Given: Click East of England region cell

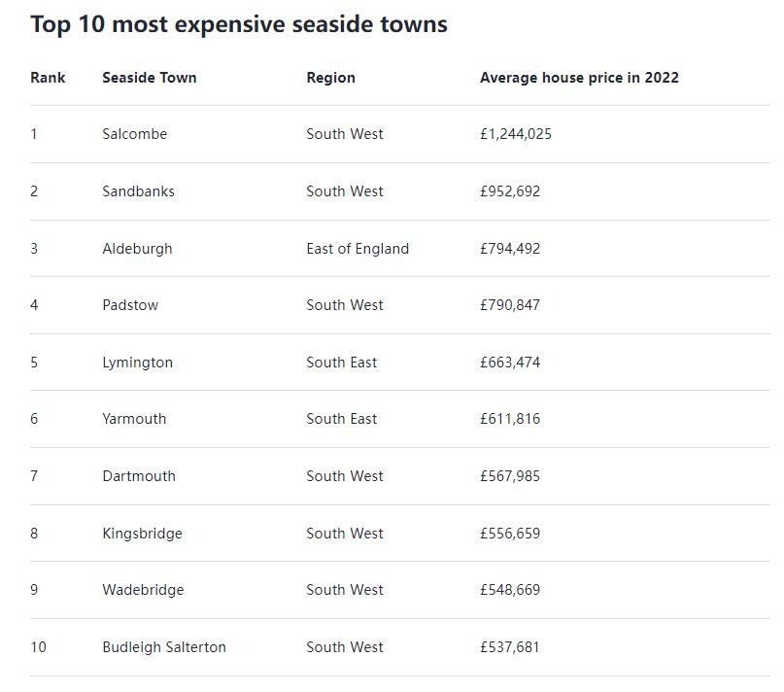Looking at the screenshot, I should click(x=358, y=249).
